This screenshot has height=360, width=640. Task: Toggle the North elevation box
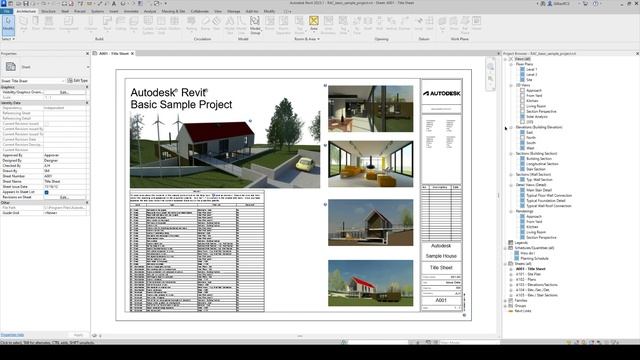522,138
